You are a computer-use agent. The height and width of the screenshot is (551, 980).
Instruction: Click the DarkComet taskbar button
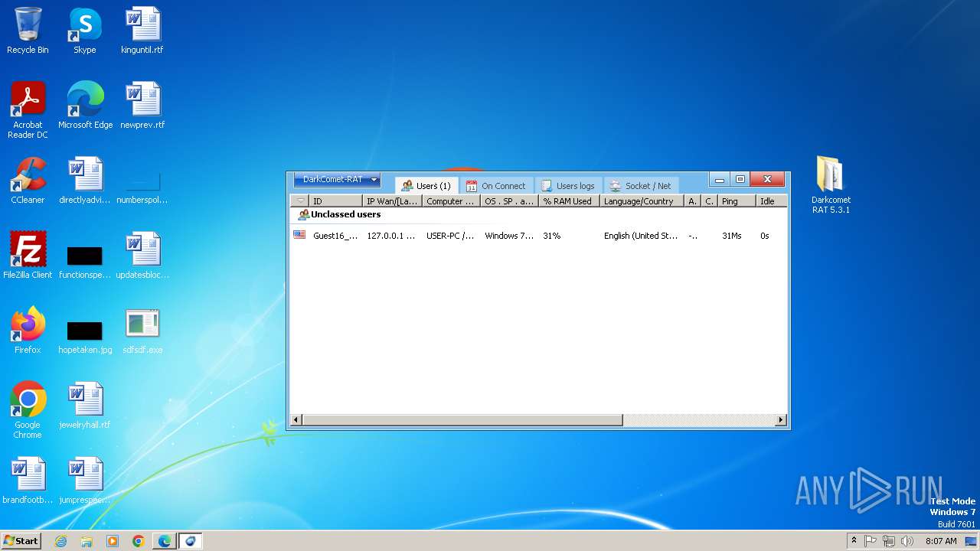click(191, 541)
